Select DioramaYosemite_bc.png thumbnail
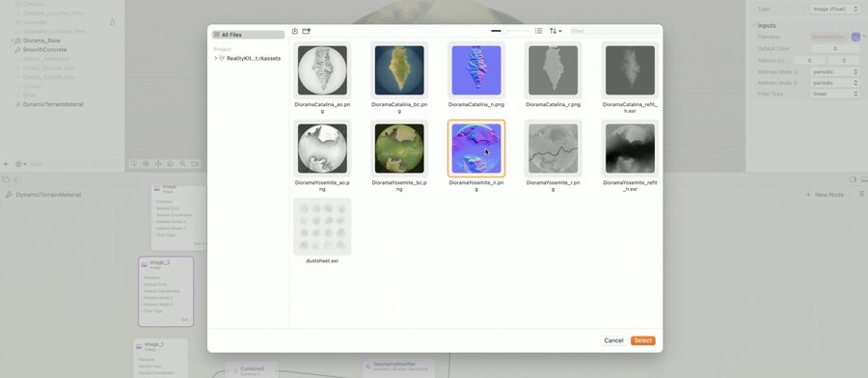 pyautogui.click(x=399, y=148)
